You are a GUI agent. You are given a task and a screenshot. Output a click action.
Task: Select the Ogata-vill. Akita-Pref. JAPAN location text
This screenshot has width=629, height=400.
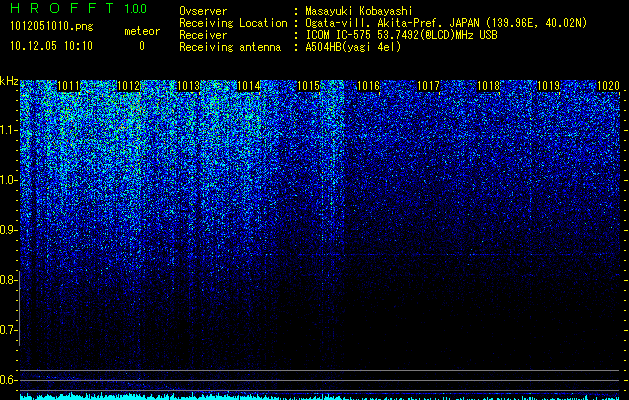pyautogui.click(x=446, y=23)
